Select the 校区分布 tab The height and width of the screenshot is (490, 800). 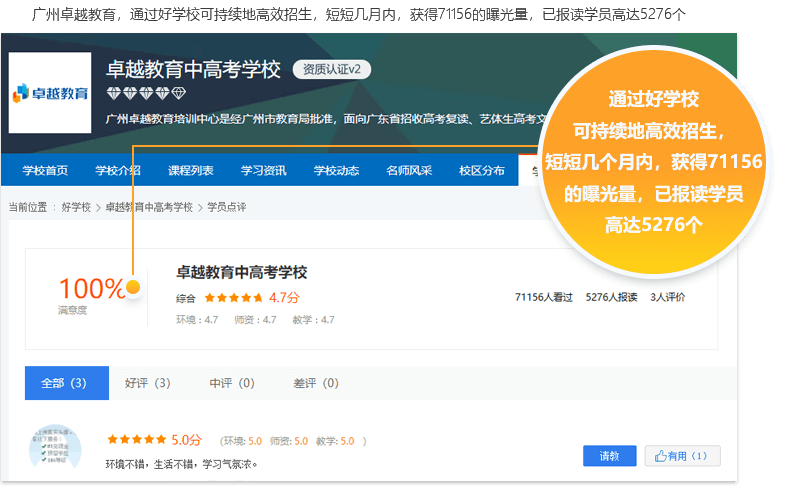click(482, 170)
